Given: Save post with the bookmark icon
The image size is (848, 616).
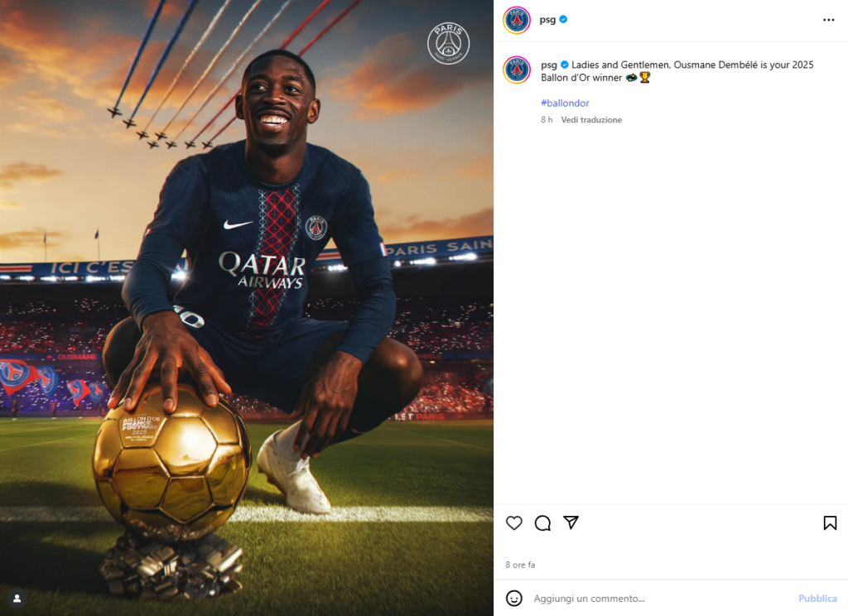Looking at the screenshot, I should pyautogui.click(x=830, y=523).
